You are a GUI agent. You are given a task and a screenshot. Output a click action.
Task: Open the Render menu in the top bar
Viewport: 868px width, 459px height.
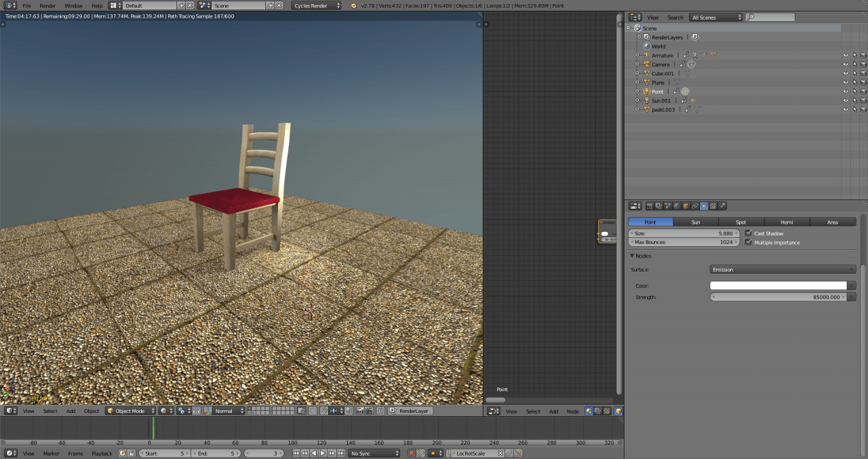coord(47,5)
